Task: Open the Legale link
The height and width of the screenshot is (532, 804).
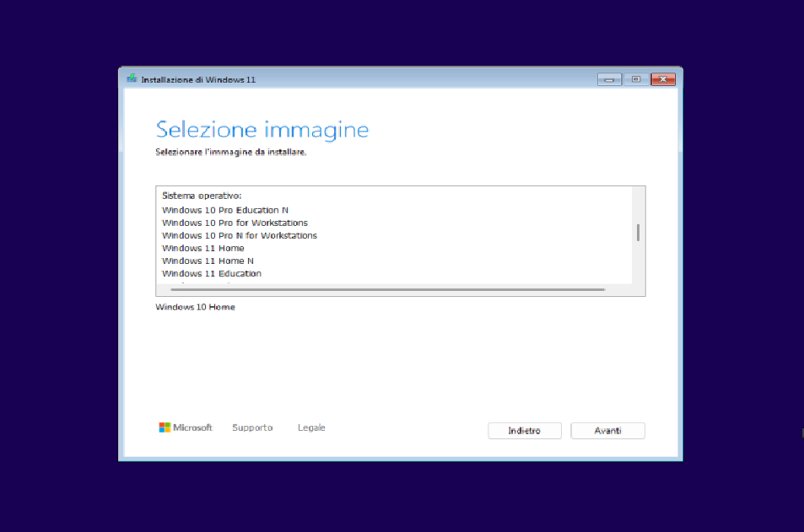Action: point(311,427)
